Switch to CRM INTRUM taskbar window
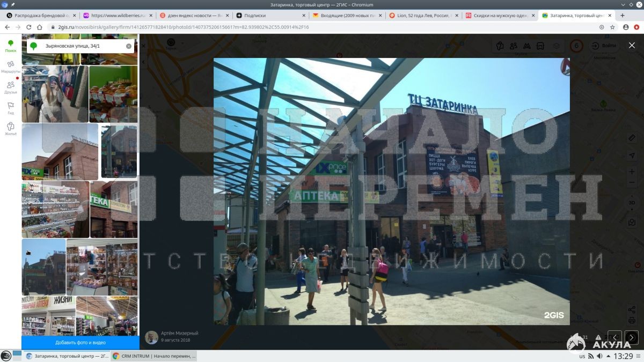The width and height of the screenshot is (644, 362). click(x=154, y=356)
